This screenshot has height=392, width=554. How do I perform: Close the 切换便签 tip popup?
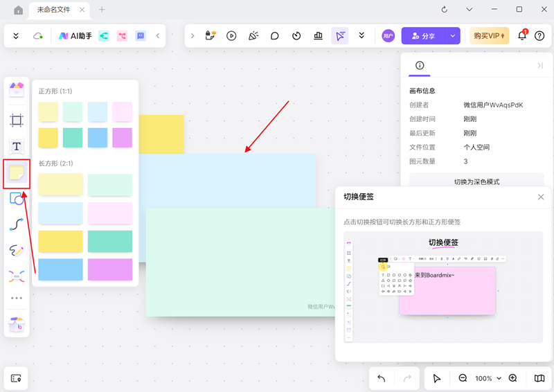point(541,197)
